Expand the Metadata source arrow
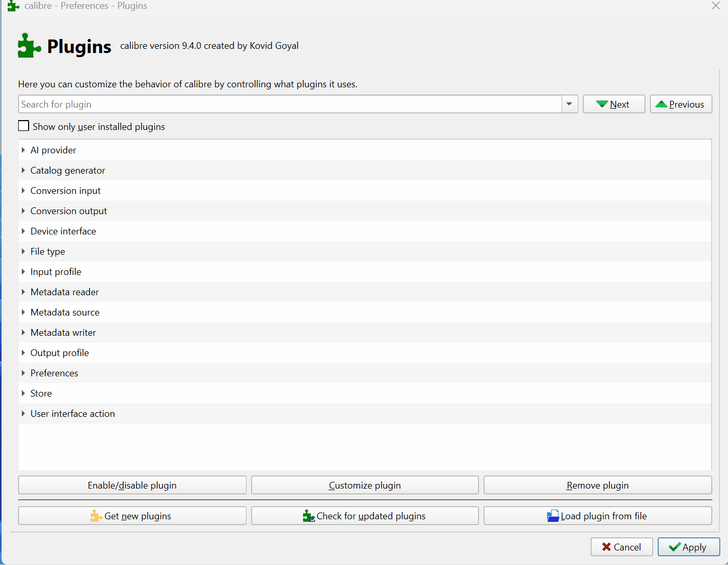728x565 pixels. coord(23,312)
